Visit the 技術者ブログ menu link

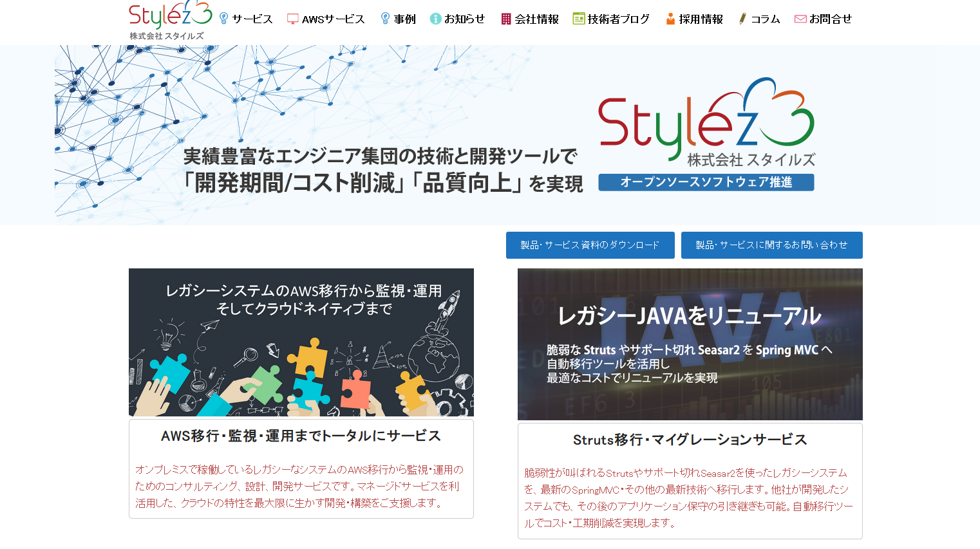(x=619, y=19)
